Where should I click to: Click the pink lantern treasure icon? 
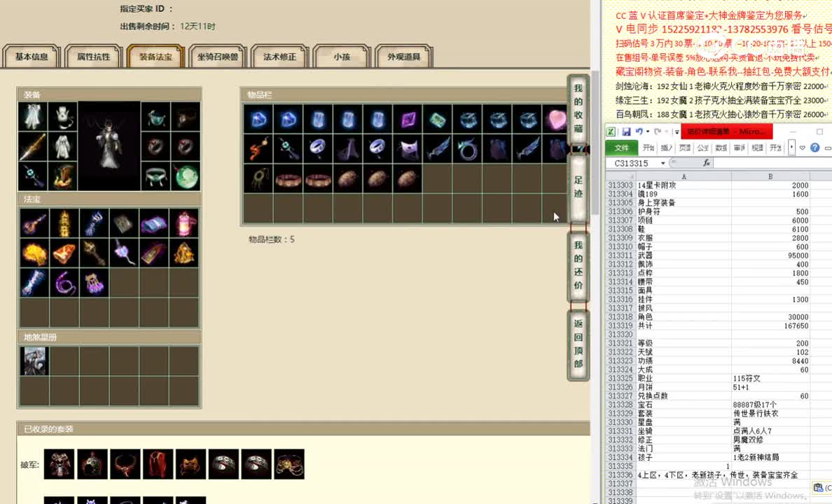click(184, 223)
